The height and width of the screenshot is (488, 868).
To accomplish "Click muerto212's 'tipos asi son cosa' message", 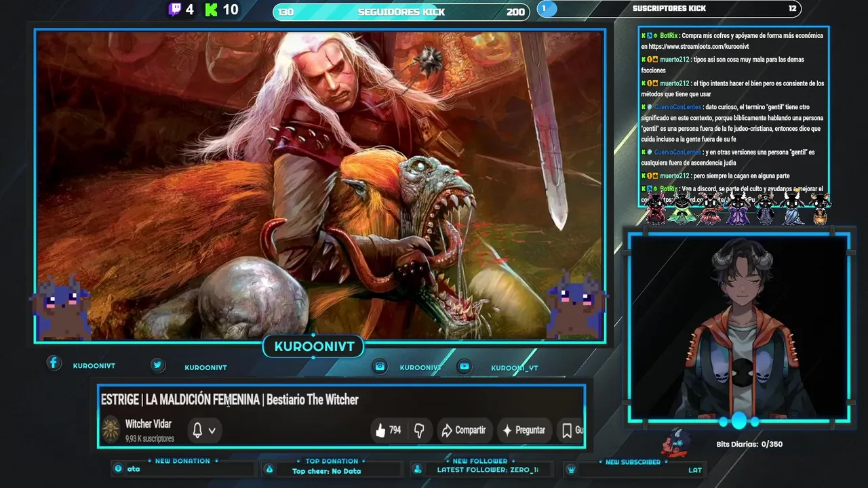I will [x=722, y=64].
